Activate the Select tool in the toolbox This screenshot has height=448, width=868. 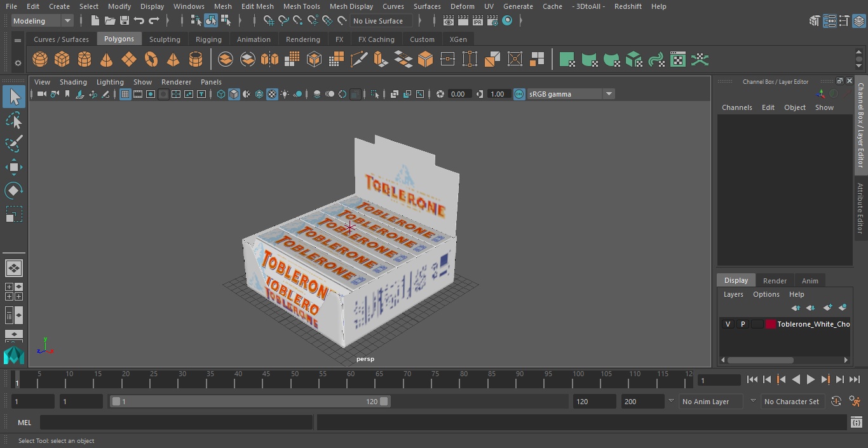[14, 97]
